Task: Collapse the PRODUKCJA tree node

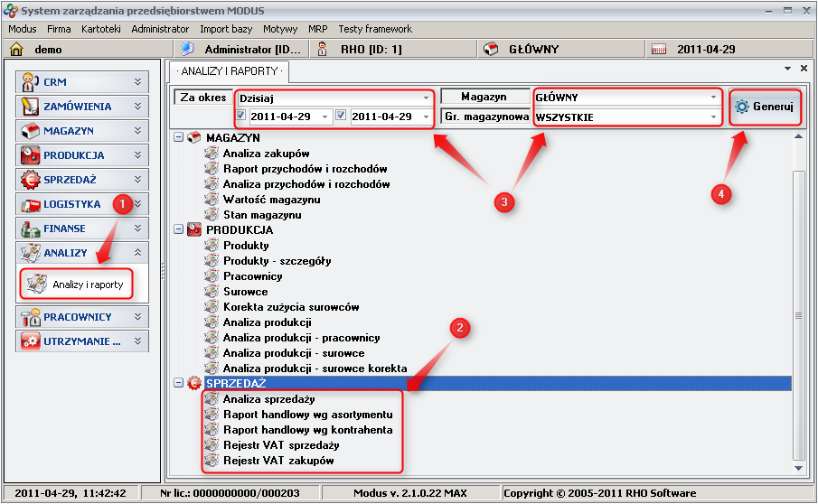Action: pos(178,229)
